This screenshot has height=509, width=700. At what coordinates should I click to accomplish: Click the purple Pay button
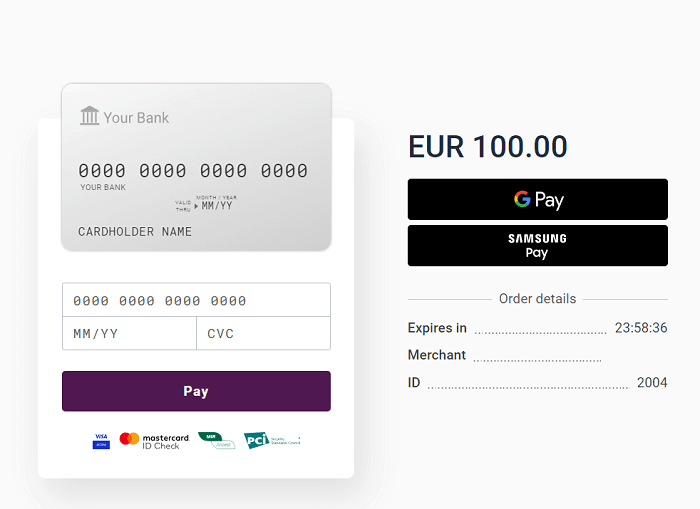click(x=196, y=391)
